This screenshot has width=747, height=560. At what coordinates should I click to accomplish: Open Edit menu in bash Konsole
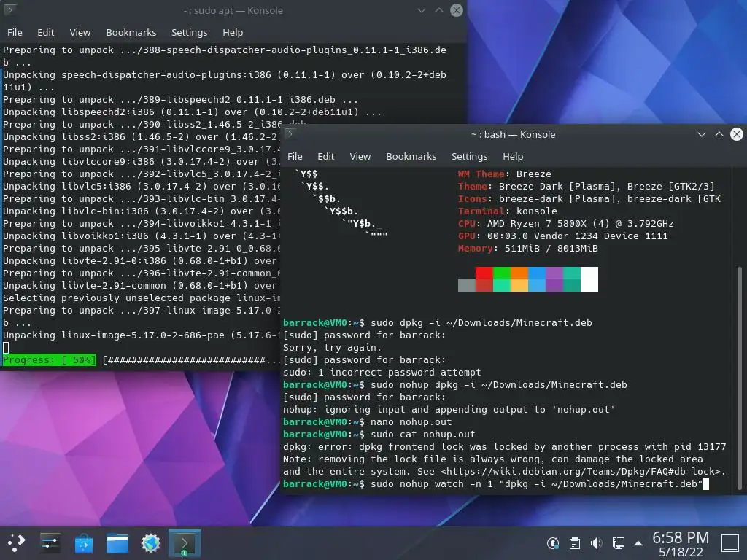[326, 156]
